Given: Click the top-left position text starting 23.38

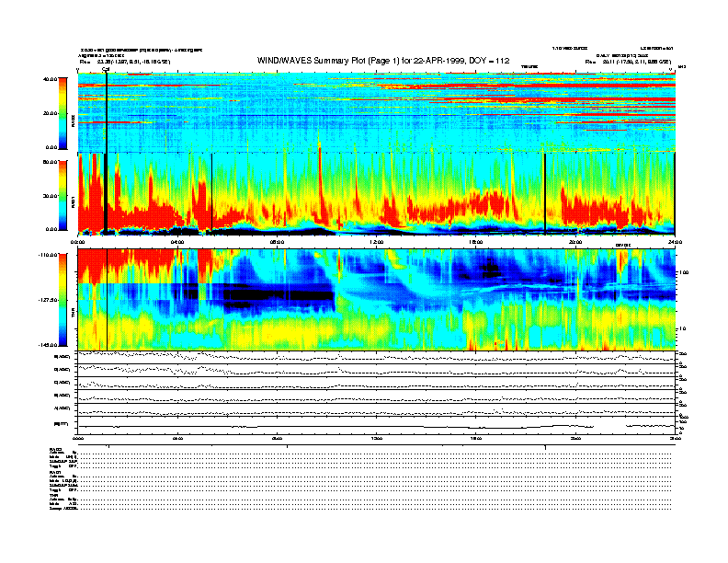Looking at the screenshot, I should [x=133, y=62].
